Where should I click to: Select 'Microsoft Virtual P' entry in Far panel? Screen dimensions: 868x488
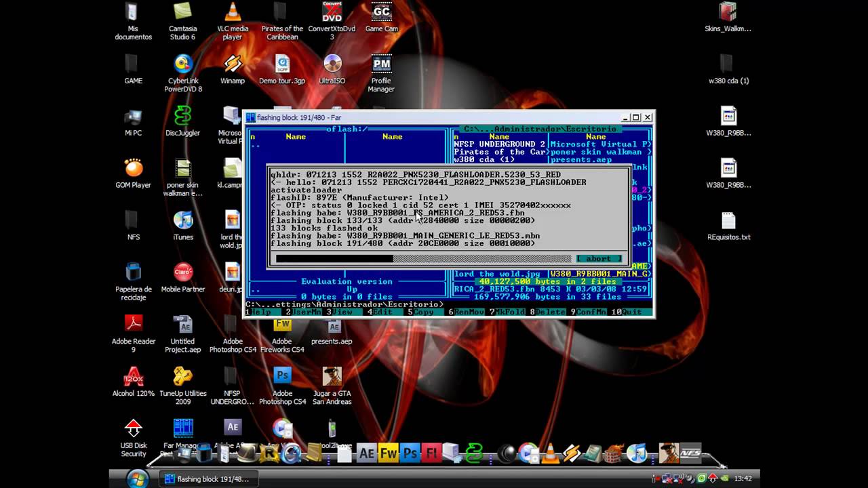pos(600,144)
